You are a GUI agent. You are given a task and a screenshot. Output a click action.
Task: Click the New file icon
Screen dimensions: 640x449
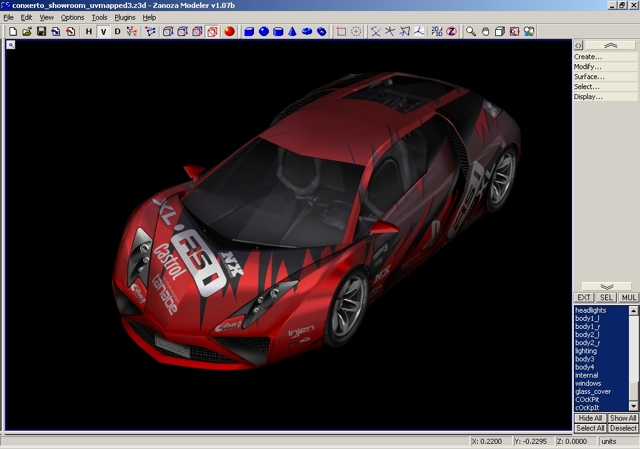(x=12, y=31)
